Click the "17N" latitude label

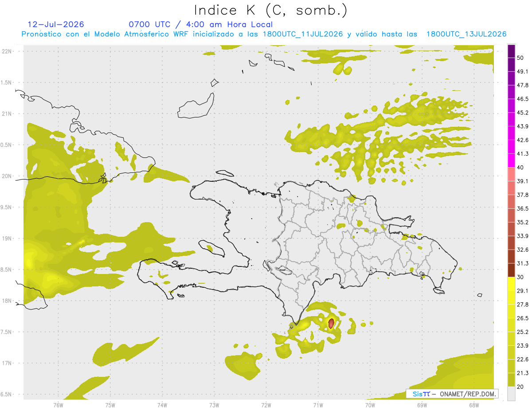click(8, 363)
